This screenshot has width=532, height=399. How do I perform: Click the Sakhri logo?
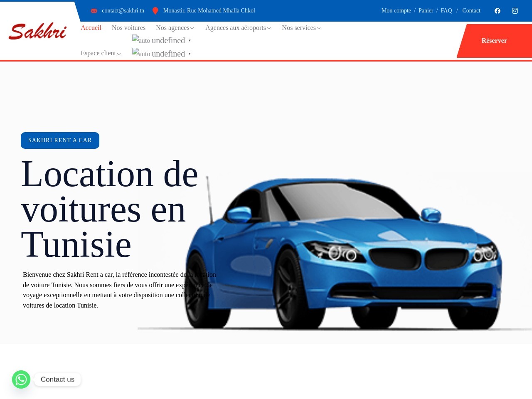[x=37, y=32]
